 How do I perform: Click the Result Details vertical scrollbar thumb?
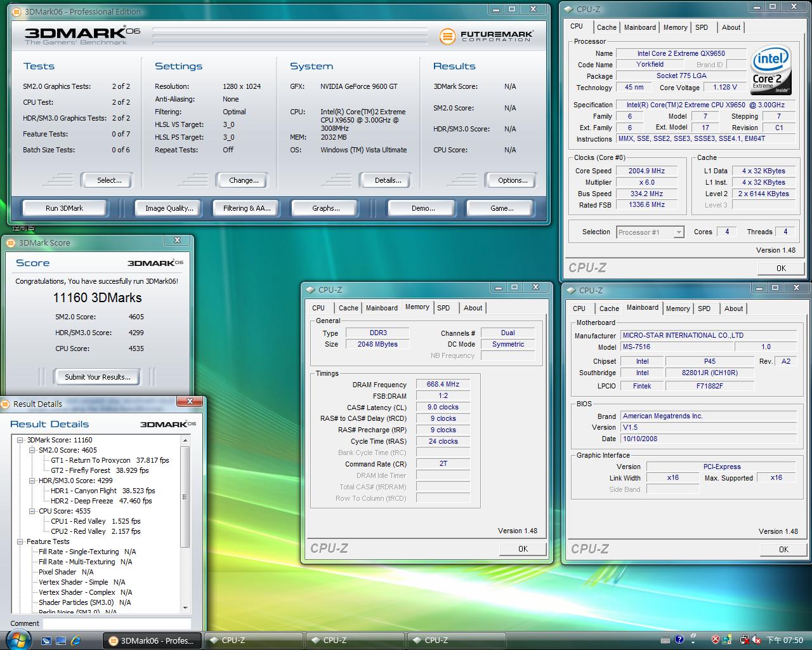[x=185, y=496]
